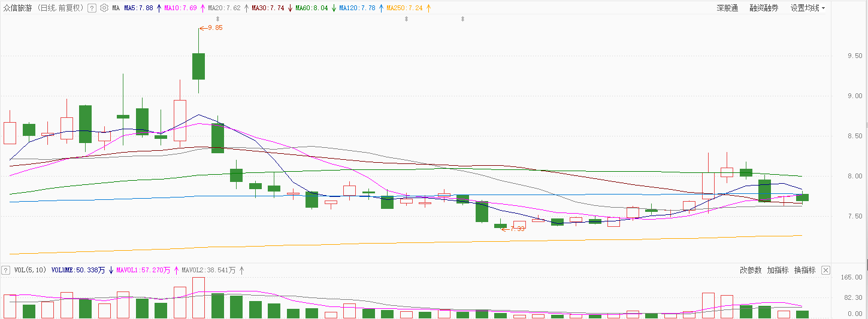Click the 9.00 price axis label
This screenshot has width=868, height=319.
[x=855, y=96]
